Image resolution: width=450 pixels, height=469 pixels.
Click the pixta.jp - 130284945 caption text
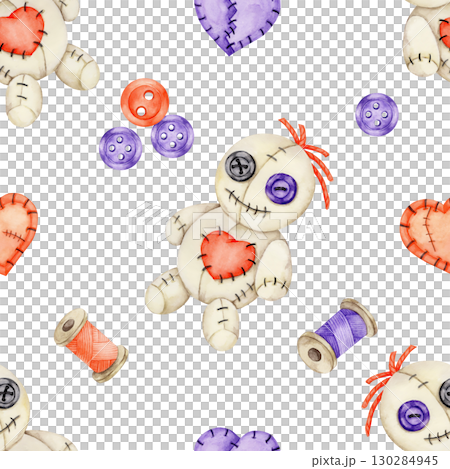click(375, 461)
